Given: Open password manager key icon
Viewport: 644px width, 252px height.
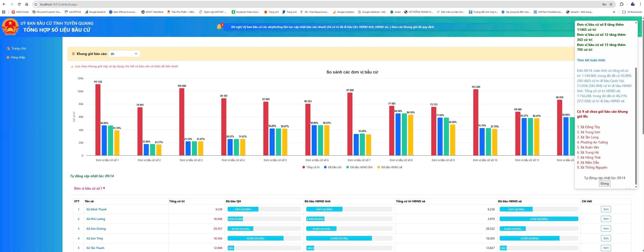Looking at the screenshot, I should 604,4.
